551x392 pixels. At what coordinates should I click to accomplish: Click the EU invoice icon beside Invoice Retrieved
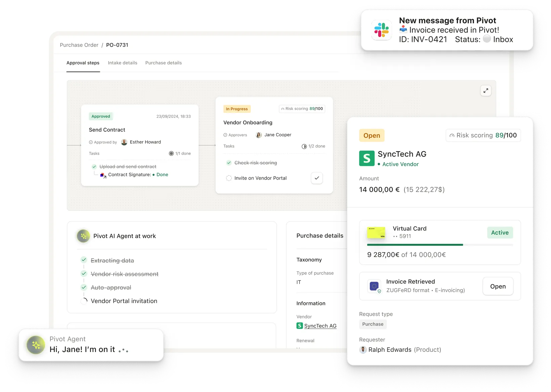tap(374, 286)
